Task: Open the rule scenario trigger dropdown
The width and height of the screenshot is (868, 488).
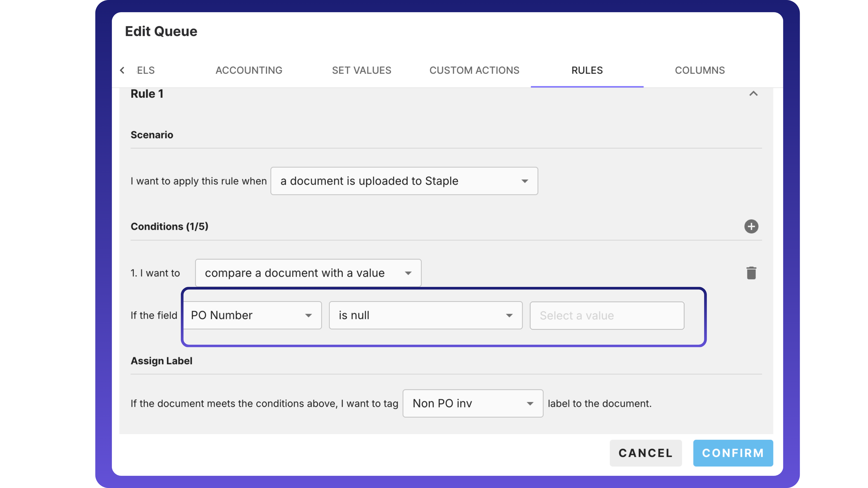Action: point(404,181)
